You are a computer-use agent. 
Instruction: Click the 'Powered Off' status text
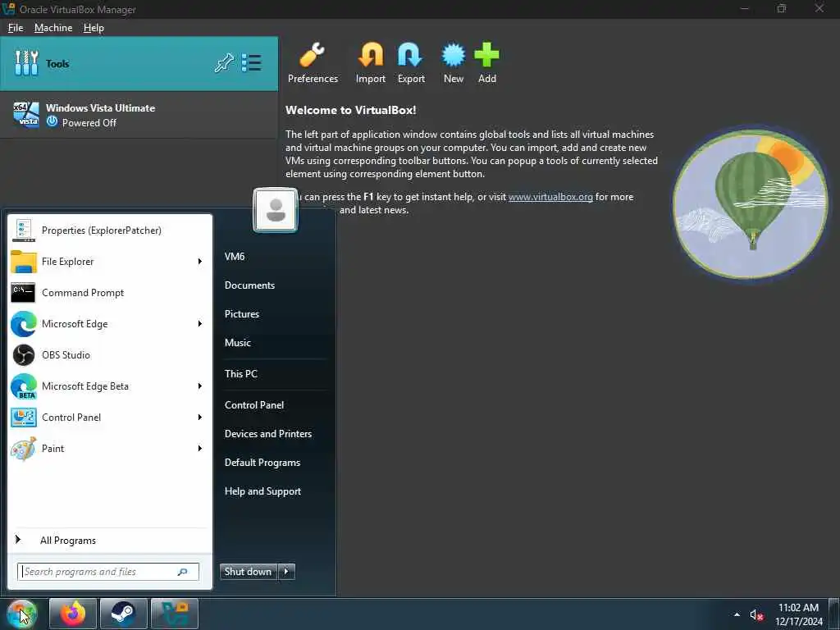(89, 123)
